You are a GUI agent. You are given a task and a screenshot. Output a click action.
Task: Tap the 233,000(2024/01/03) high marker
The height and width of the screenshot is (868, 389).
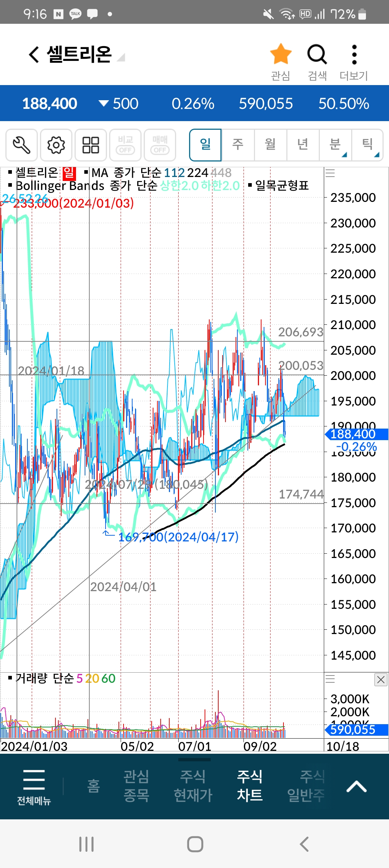[x=73, y=203]
